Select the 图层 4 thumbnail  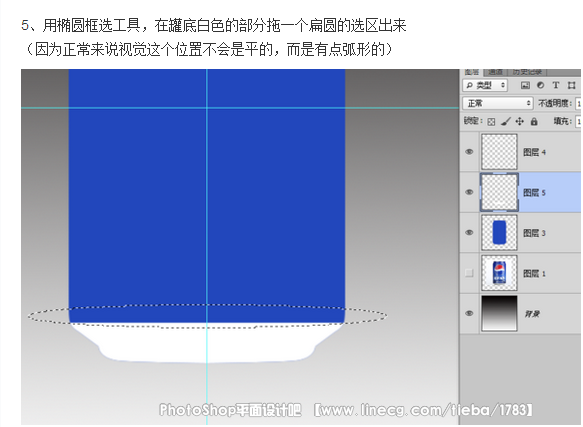[x=499, y=152]
